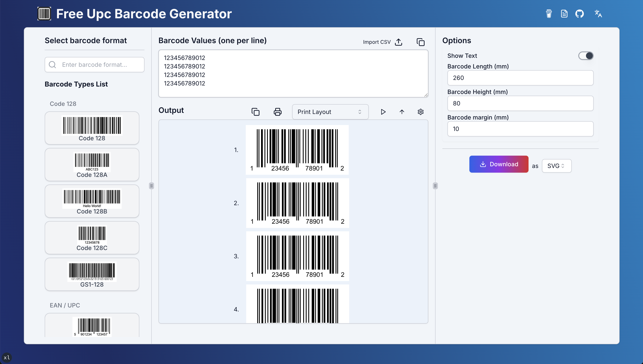643x364 pixels.
Task: Click the language translate icon
Action: point(598,13)
